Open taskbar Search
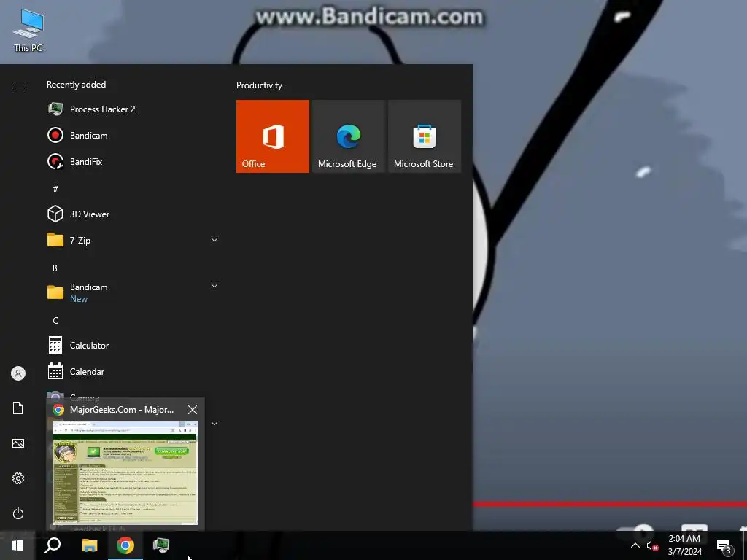Viewport: 747px width, 560px height. click(53, 545)
